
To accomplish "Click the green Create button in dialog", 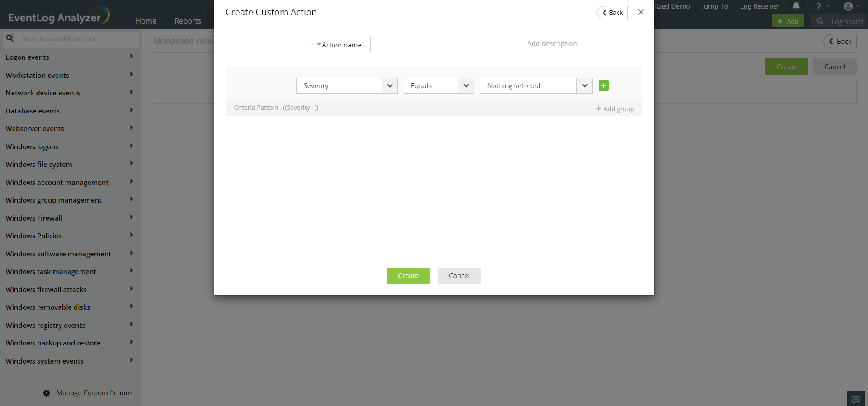I will click(x=408, y=276).
